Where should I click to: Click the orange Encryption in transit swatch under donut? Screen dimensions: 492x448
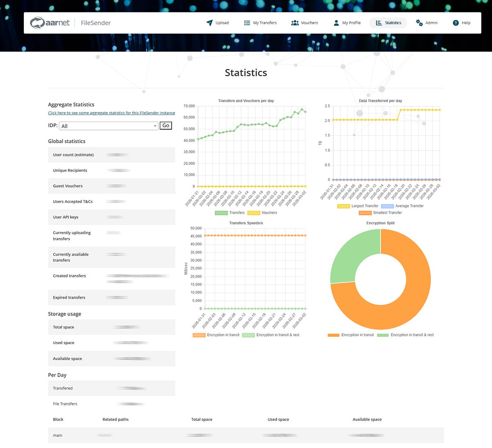[x=334, y=335]
